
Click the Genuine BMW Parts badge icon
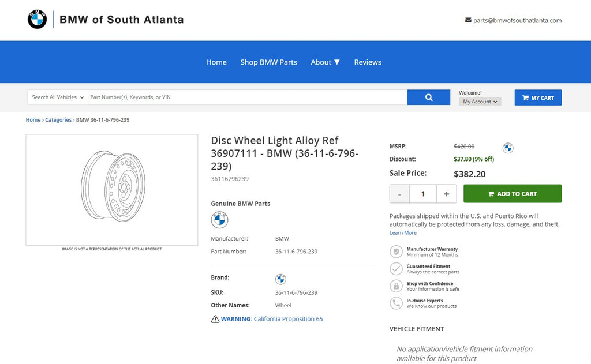pyautogui.click(x=219, y=220)
